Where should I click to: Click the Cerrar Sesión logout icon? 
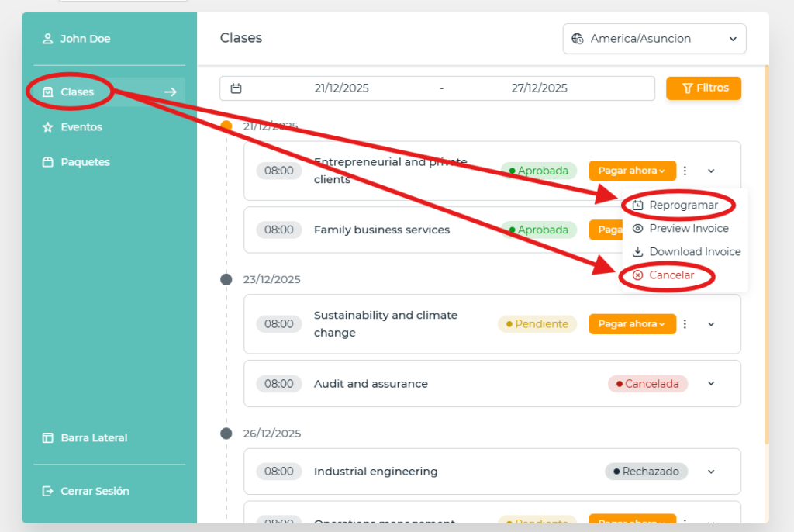[47, 491]
